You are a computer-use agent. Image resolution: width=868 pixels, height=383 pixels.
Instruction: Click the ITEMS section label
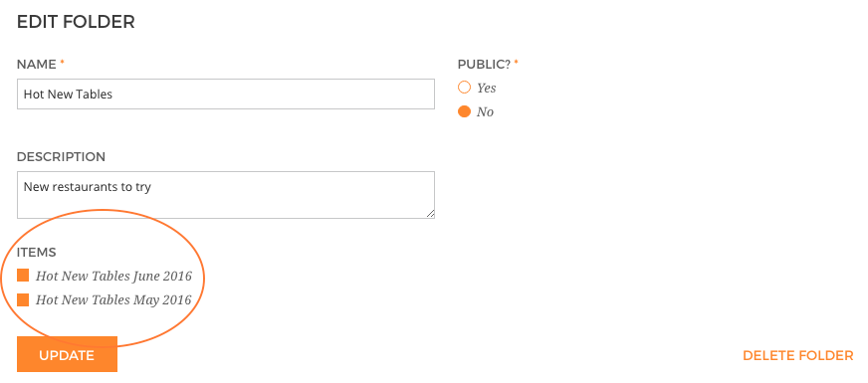click(x=37, y=253)
